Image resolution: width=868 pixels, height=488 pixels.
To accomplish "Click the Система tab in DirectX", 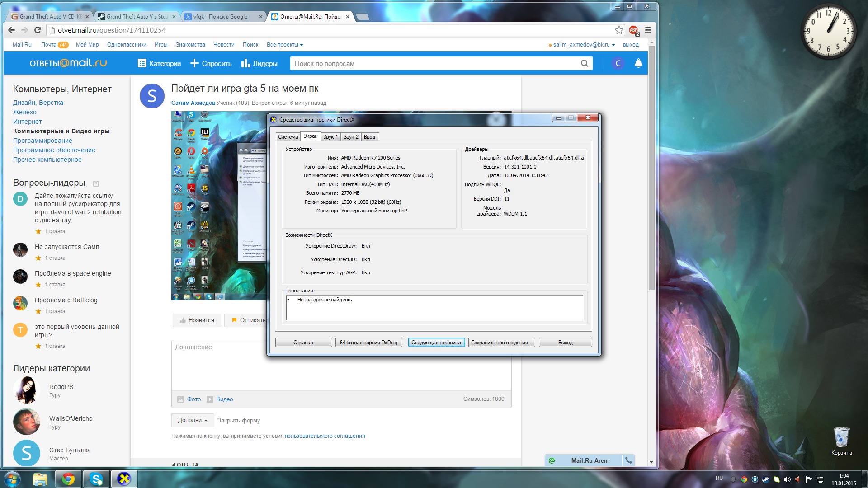I will (x=288, y=136).
